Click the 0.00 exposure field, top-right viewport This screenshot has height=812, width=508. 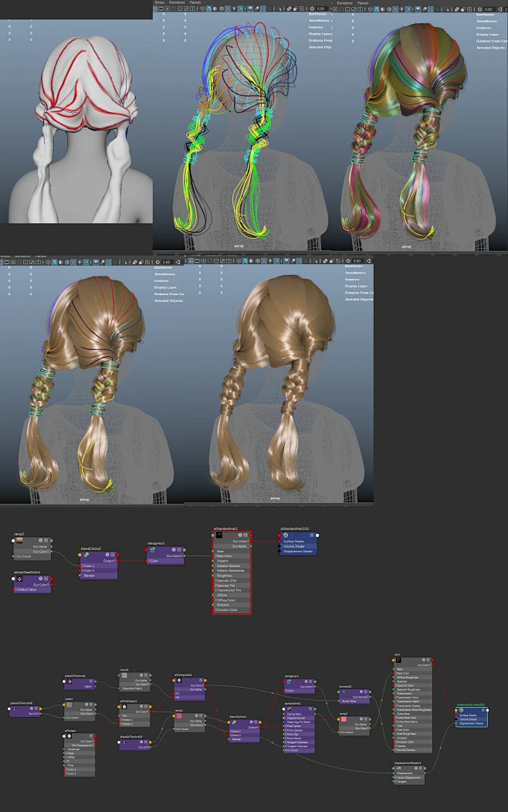point(489,9)
